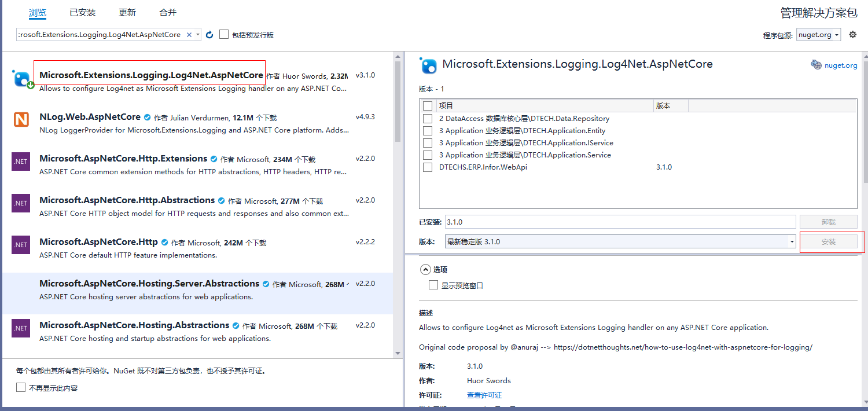This screenshot has width=868, height=411.
Task: Check DTECH.Application.Service project checkbox
Action: [x=428, y=155]
